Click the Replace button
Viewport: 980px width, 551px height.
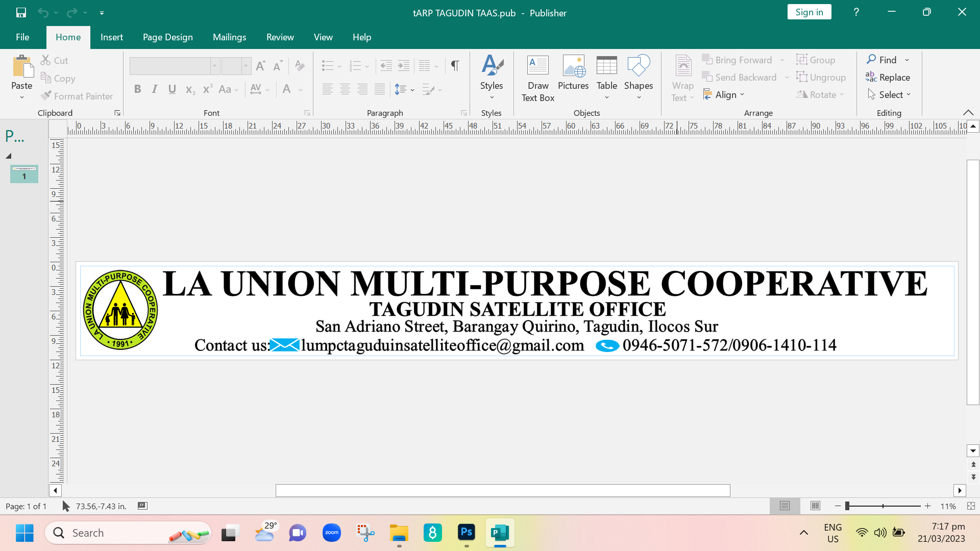tap(888, 77)
